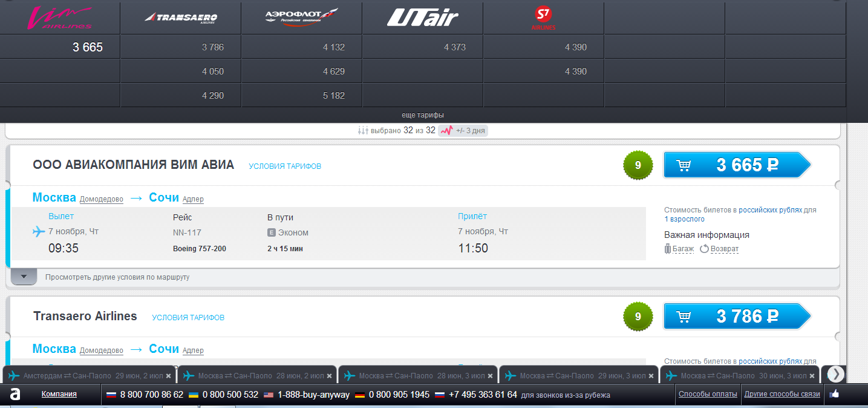
Task: Click the Anywayanyday 'a' logo in footer
Action: (x=16, y=395)
